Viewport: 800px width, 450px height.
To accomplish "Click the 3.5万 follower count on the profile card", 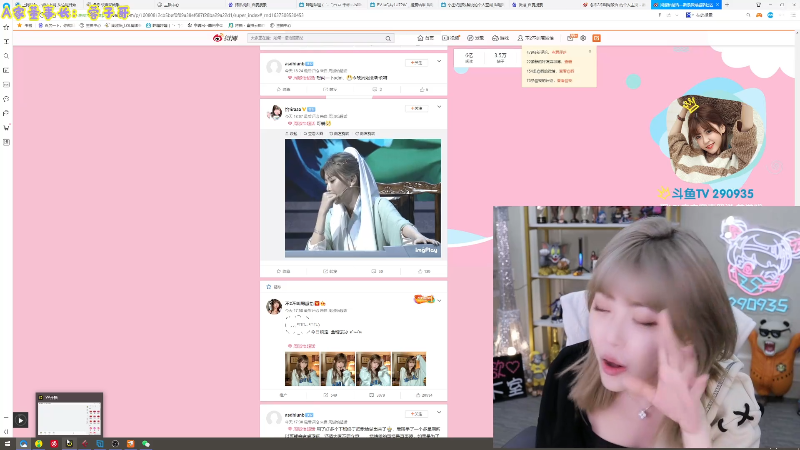I will click(500, 57).
